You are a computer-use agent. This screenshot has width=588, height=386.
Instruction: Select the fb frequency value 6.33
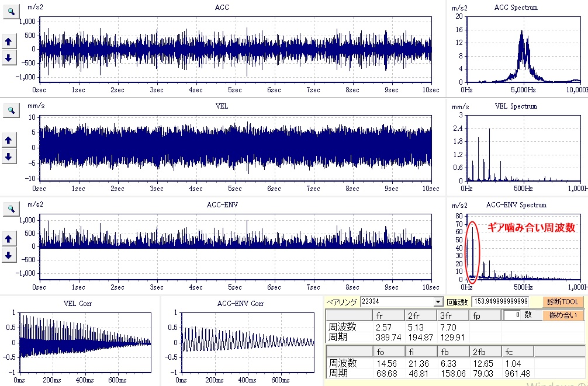pyautogui.click(x=448, y=363)
